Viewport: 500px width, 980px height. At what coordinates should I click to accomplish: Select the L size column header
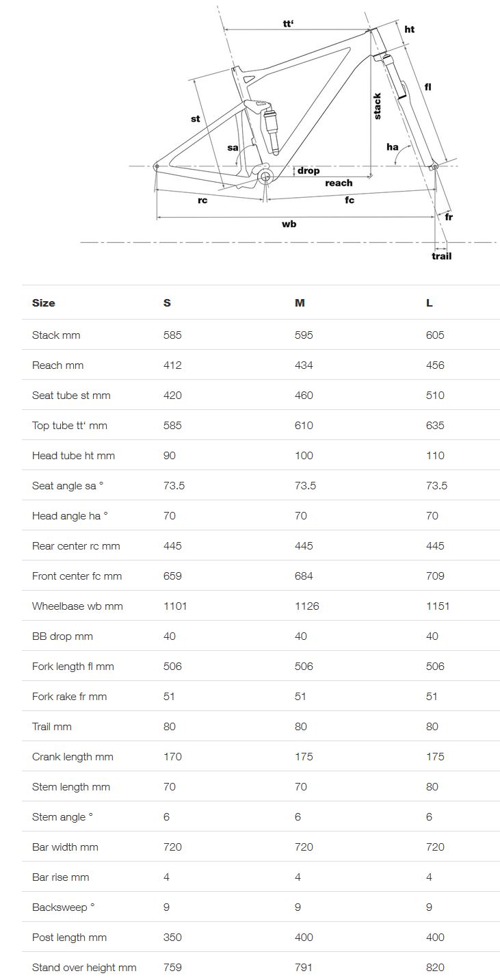[430, 302]
